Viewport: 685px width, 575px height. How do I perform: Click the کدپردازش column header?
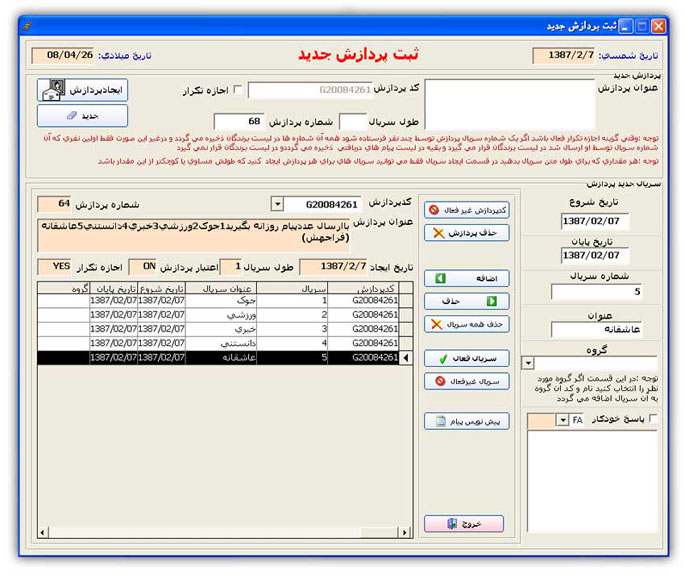pos(363,288)
